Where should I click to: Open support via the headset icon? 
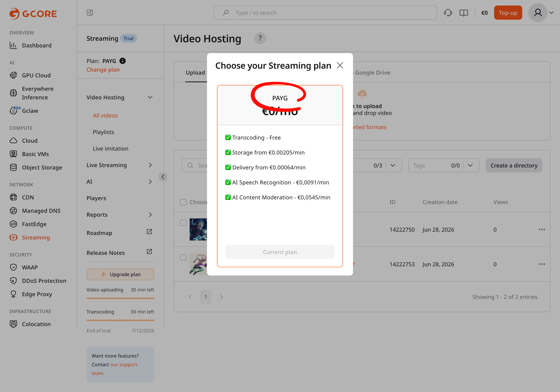(x=448, y=13)
